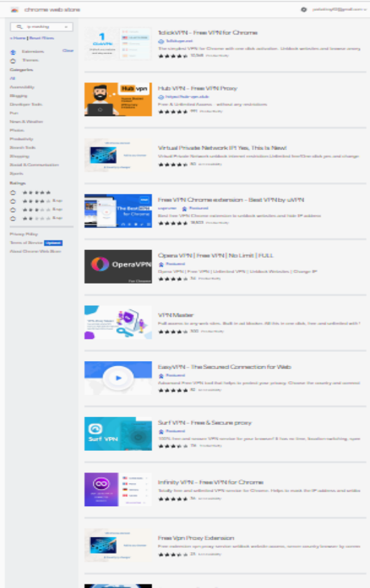
Task: Click the verified publisher icon under Hub VPN
Action: 161,97
